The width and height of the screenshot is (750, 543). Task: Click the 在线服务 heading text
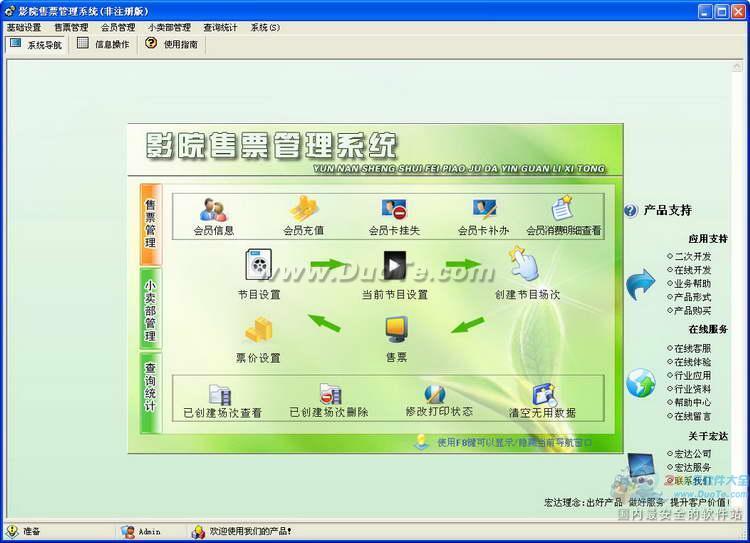point(708,329)
